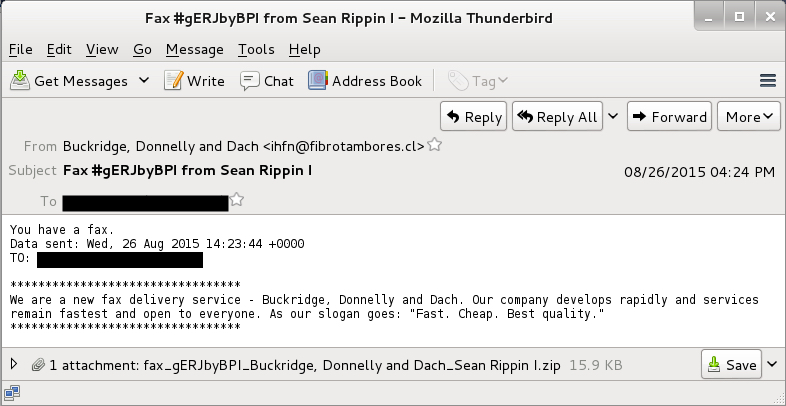
Task: Open the File menu
Action: pos(21,49)
